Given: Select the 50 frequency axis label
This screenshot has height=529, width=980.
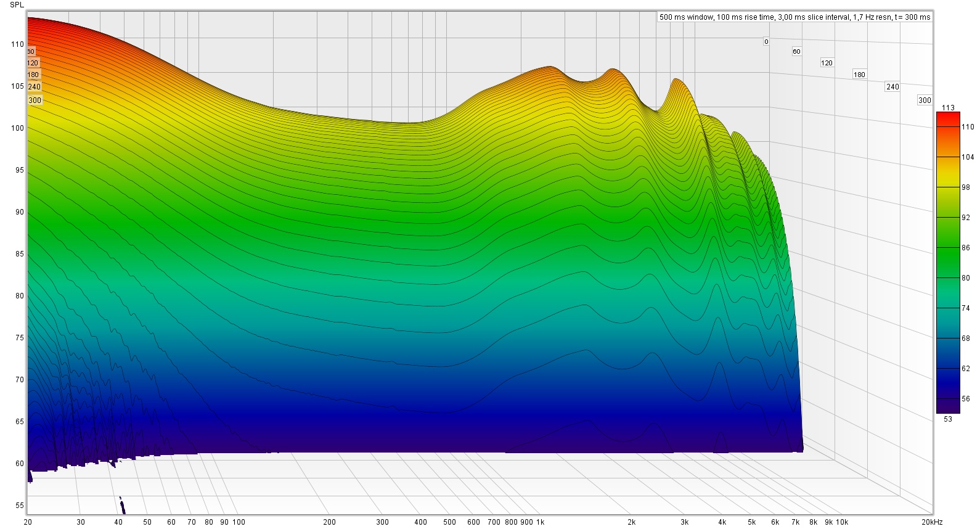Looking at the screenshot, I should click(x=147, y=522).
